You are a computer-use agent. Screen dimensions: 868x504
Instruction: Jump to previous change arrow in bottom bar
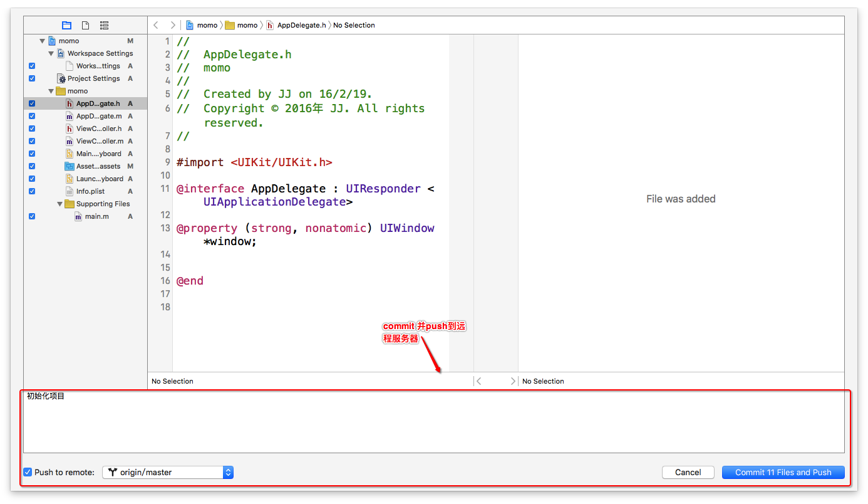pos(479,381)
